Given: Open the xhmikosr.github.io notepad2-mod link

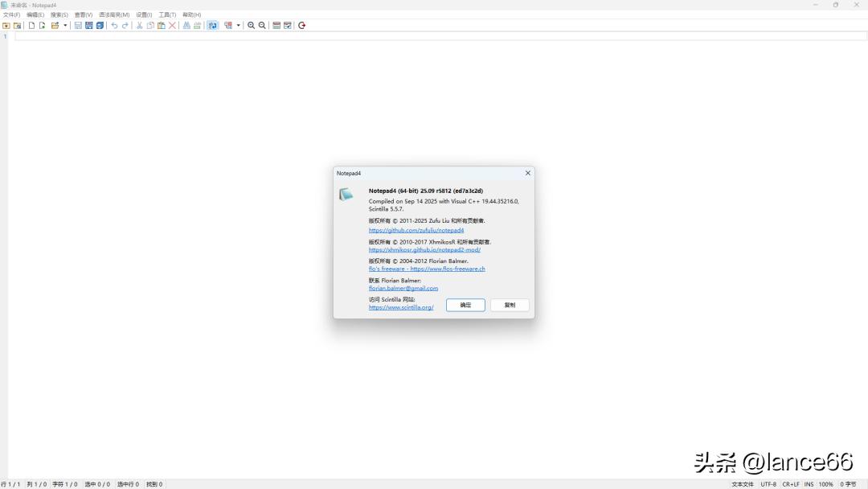Looking at the screenshot, I should [424, 250].
